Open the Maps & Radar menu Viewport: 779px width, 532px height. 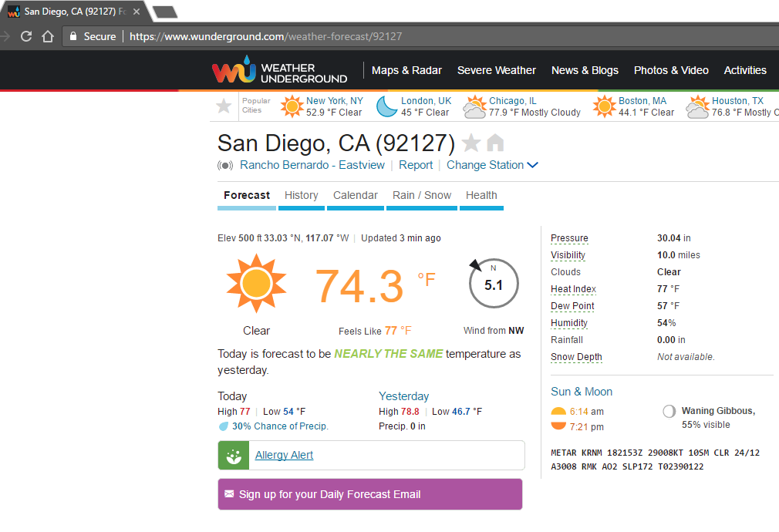tap(406, 70)
